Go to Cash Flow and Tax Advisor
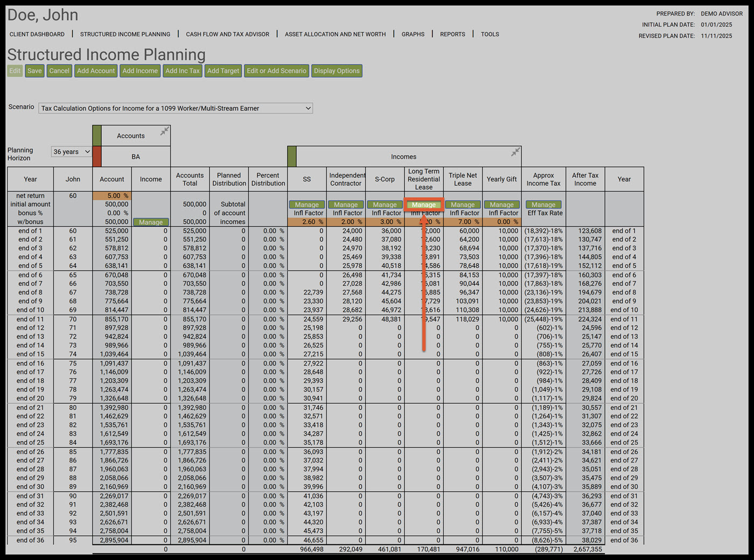 pos(227,34)
